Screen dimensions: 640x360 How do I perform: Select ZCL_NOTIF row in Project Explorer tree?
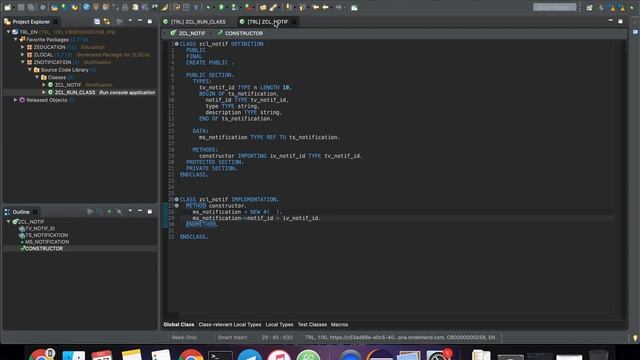80,85
